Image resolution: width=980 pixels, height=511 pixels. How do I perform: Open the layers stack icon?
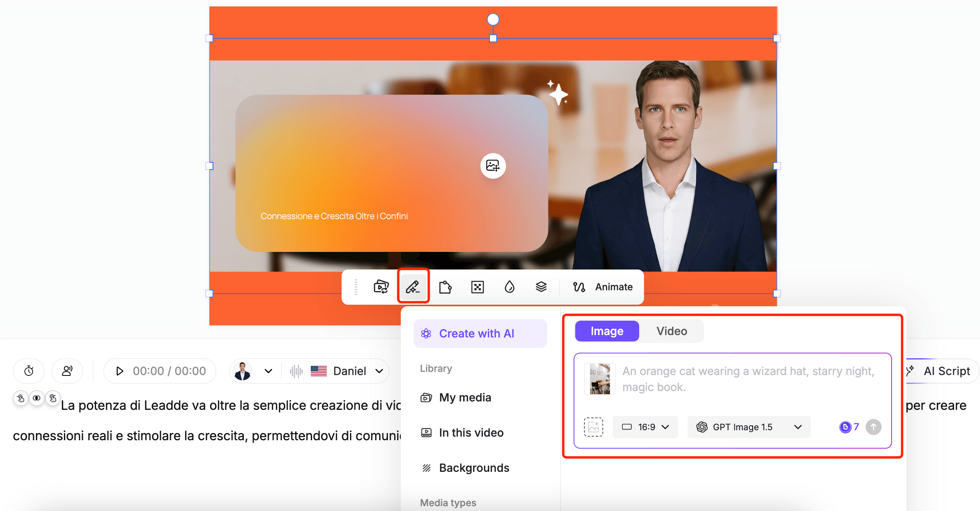pos(541,287)
